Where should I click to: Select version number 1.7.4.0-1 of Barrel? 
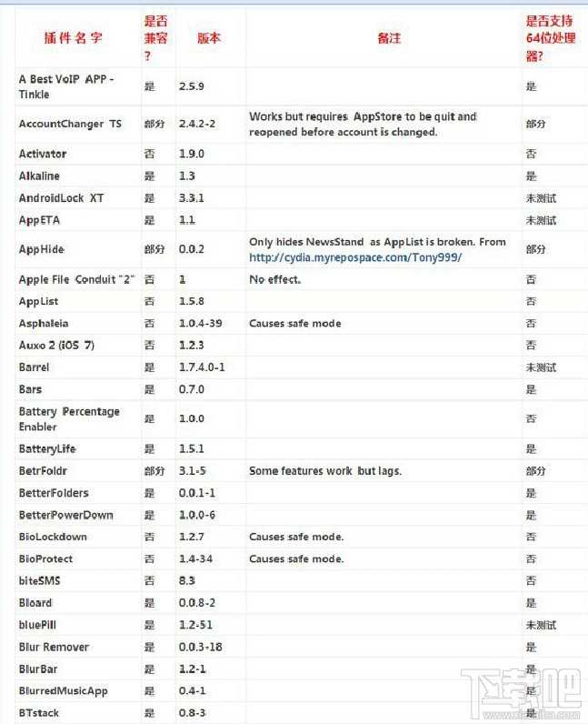click(202, 367)
